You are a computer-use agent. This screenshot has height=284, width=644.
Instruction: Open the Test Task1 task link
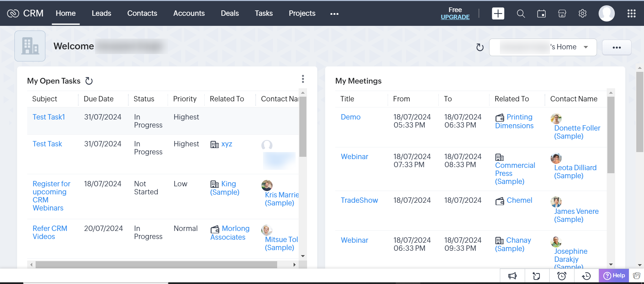tap(49, 117)
